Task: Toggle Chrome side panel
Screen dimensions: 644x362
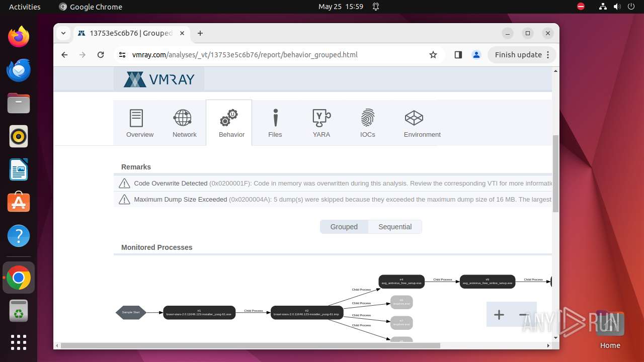Action: click(458, 55)
